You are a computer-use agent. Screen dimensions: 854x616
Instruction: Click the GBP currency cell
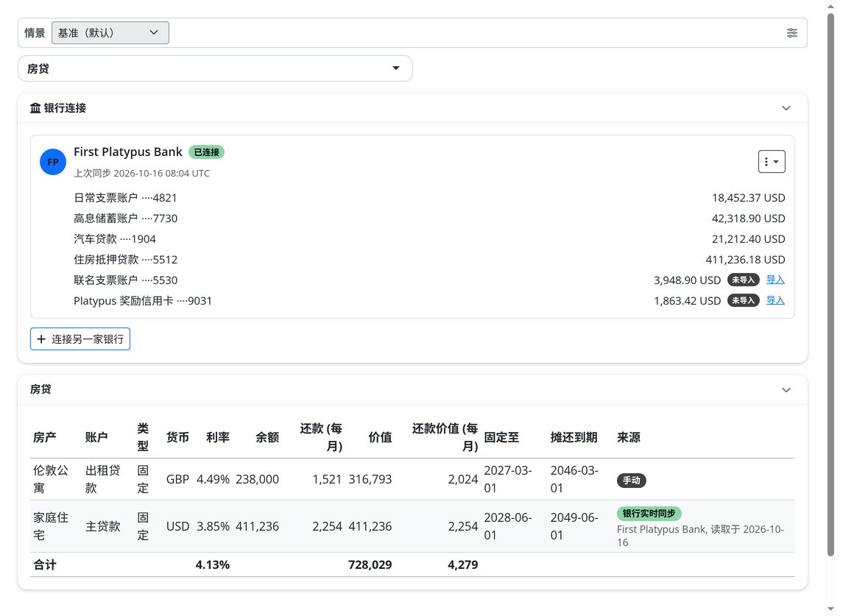pos(177,479)
